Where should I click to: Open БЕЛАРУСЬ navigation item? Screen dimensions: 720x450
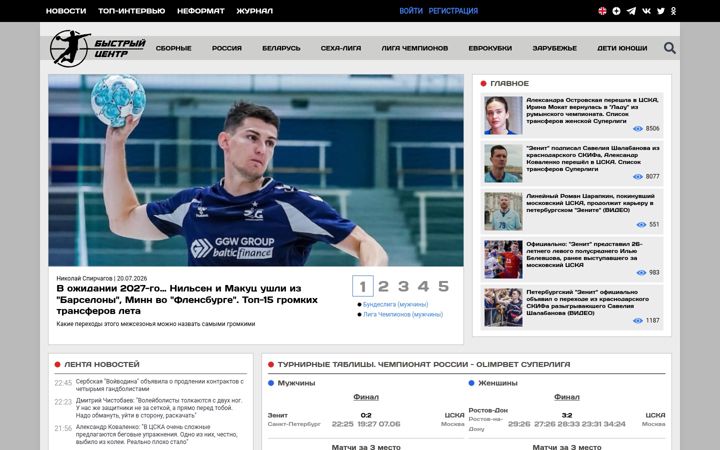(x=281, y=48)
